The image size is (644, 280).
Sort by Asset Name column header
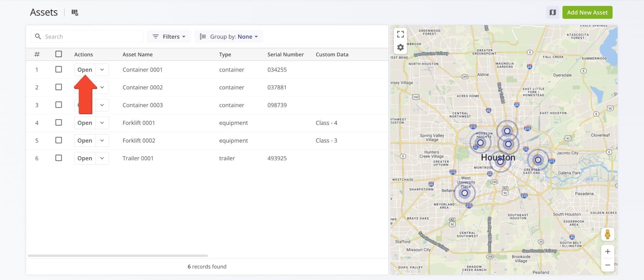(x=137, y=54)
